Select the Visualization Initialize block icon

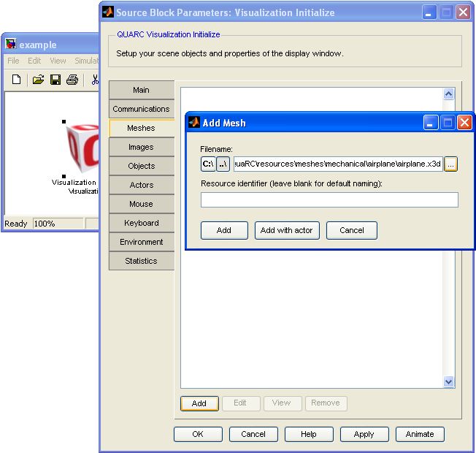[x=82, y=148]
